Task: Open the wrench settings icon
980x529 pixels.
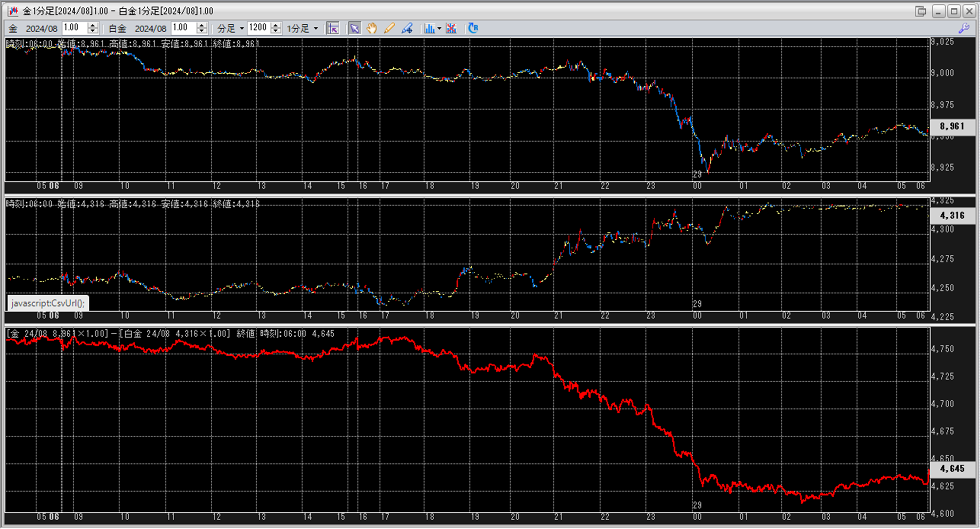Action: click(x=963, y=28)
